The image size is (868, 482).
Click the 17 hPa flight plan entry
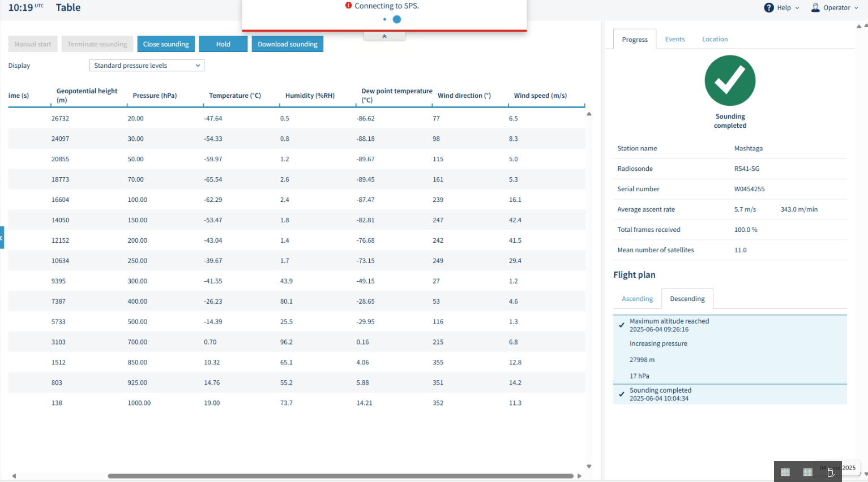(639, 376)
